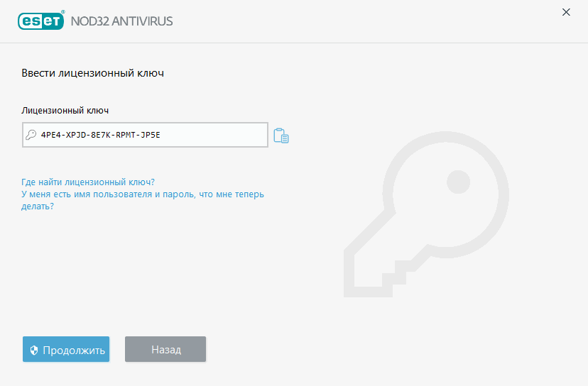
Task: Close the ESET NOD32 activation window
Action: click(x=566, y=12)
